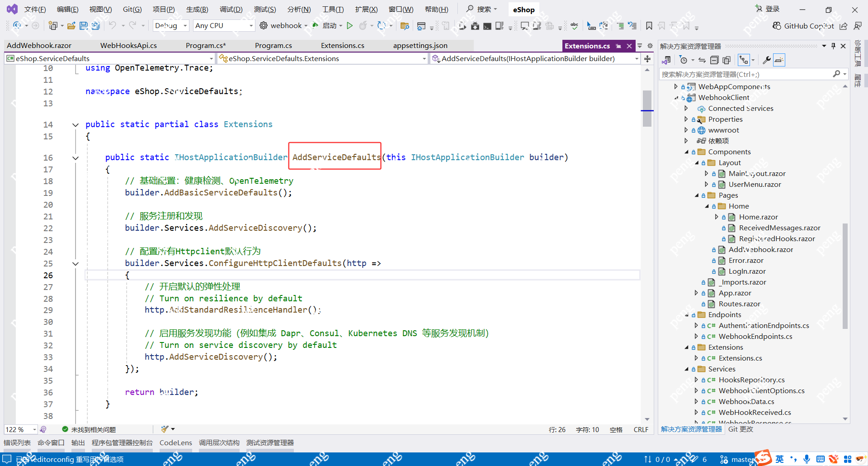Open the editor split window button

click(x=647, y=59)
